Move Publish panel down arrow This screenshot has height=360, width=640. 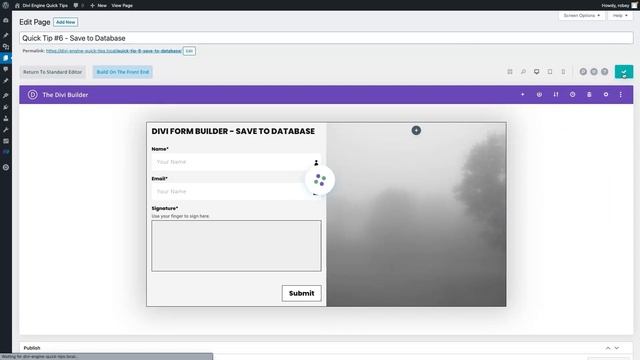617,348
